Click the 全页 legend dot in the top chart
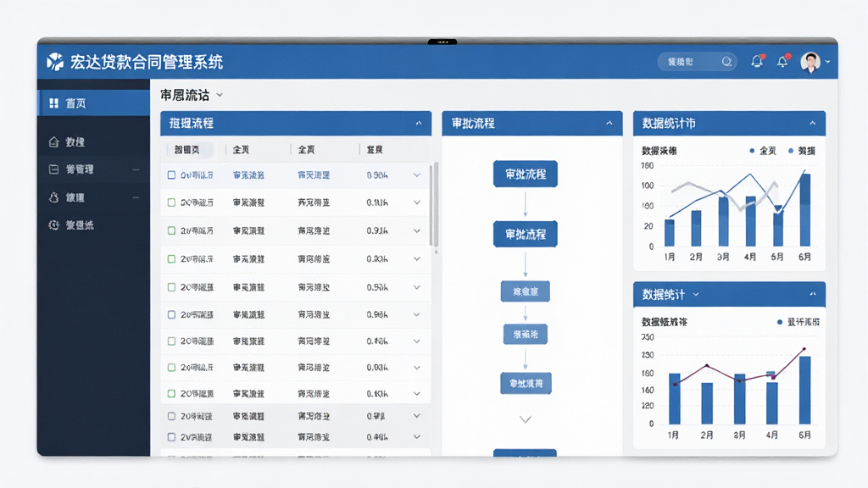The image size is (868, 488). tap(752, 151)
